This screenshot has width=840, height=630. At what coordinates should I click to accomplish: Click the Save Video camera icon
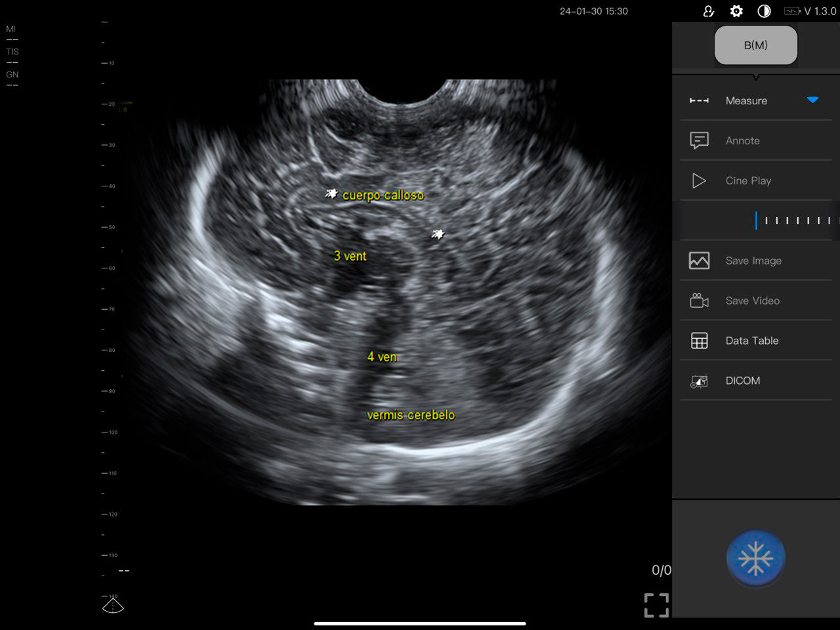click(699, 301)
